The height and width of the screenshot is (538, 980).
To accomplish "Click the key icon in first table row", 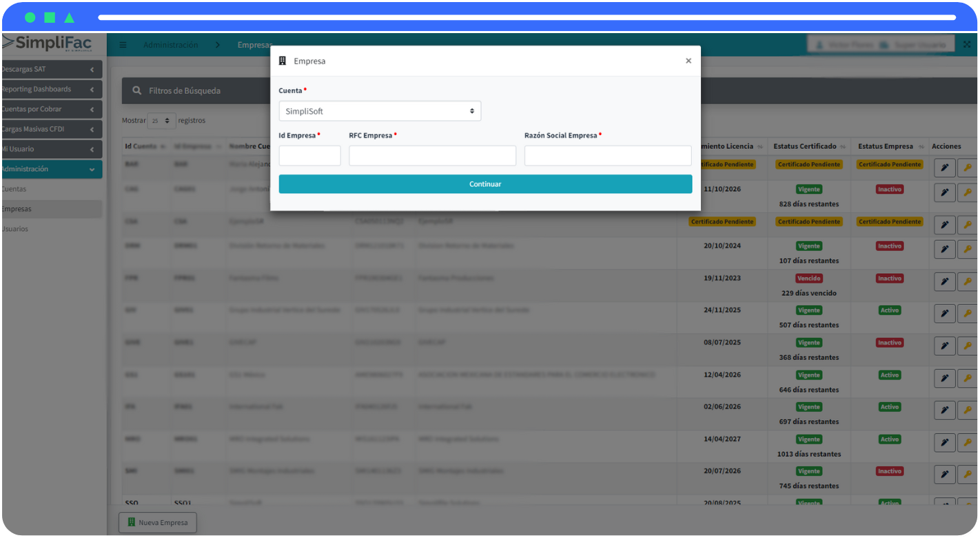I will pyautogui.click(x=968, y=168).
